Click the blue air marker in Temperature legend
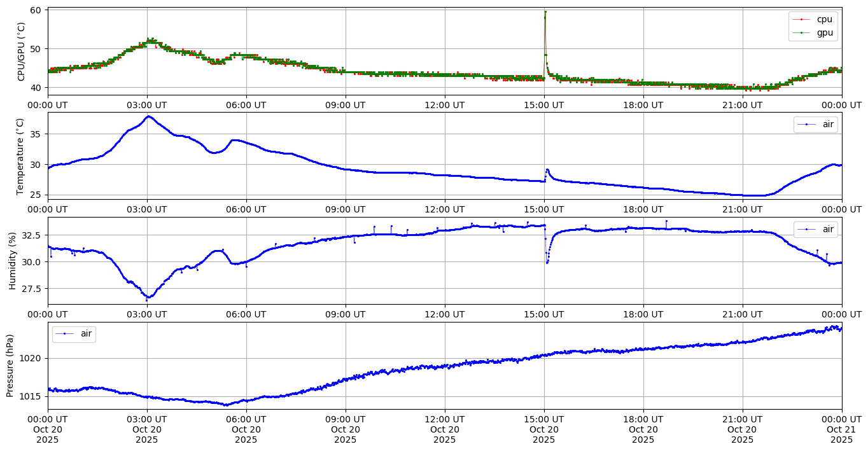The image size is (868, 451). [x=807, y=125]
